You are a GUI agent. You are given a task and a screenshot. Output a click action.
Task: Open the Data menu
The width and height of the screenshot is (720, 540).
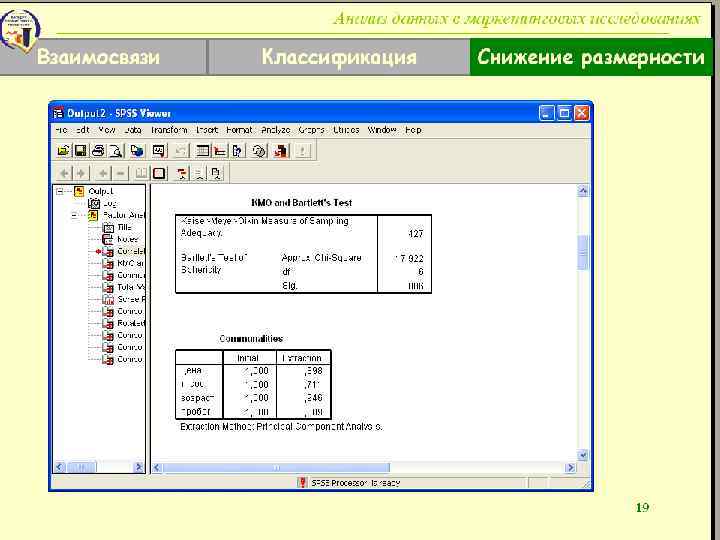133,130
